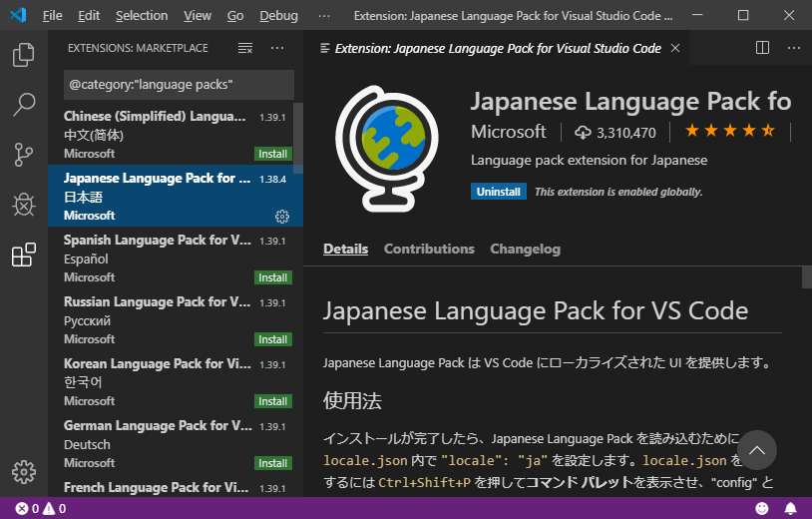This screenshot has height=519, width=812.
Task: Click the 使用法 heading
Action: [x=352, y=401]
